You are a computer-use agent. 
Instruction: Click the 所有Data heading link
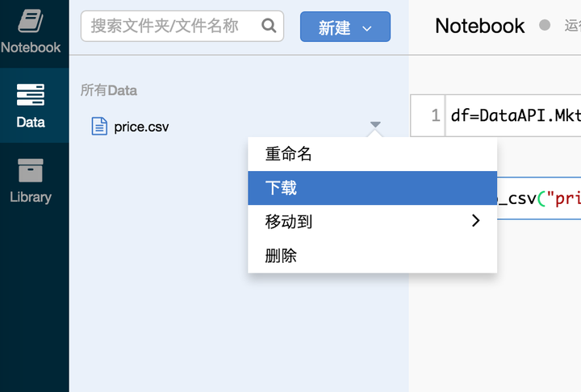click(x=109, y=90)
